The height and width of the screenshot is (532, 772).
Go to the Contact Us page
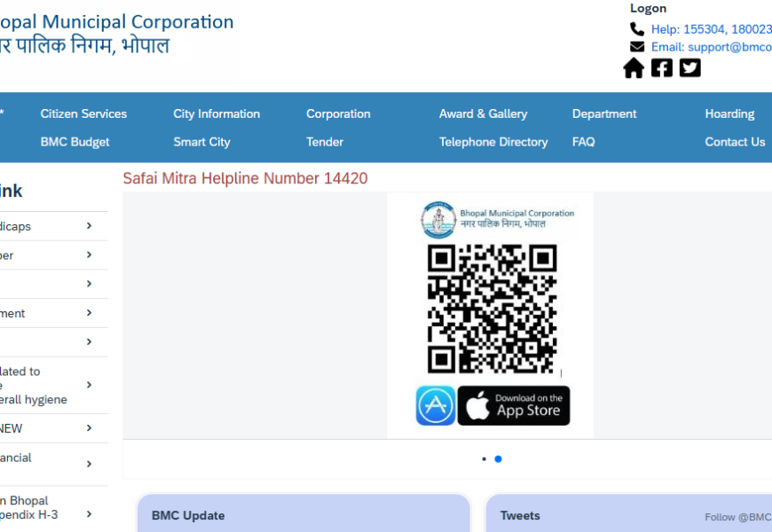735,142
